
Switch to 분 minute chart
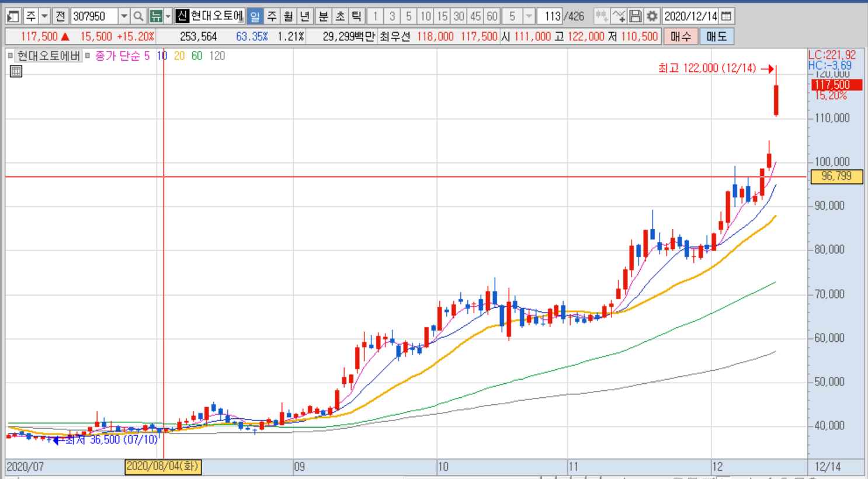(x=324, y=16)
